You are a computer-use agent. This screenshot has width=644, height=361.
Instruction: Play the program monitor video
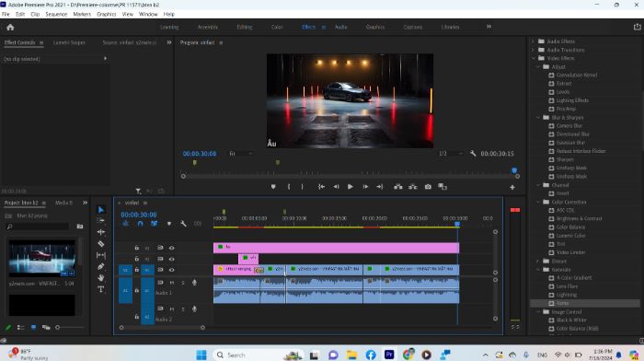[x=351, y=187]
